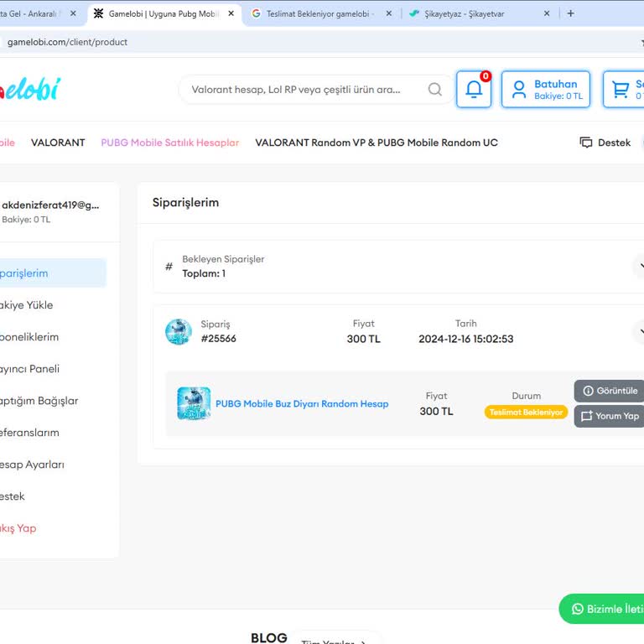
Task: Click the search magnifier icon
Action: pyautogui.click(x=435, y=89)
